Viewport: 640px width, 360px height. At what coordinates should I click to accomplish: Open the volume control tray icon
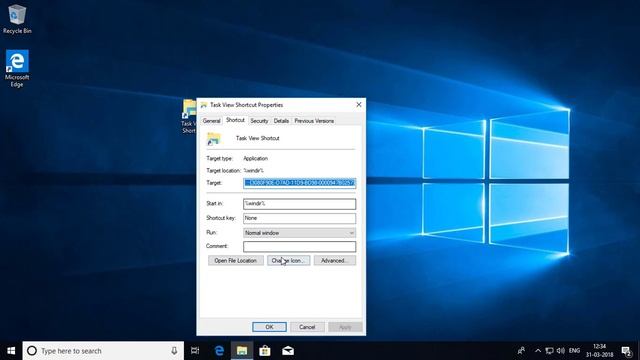coord(561,351)
